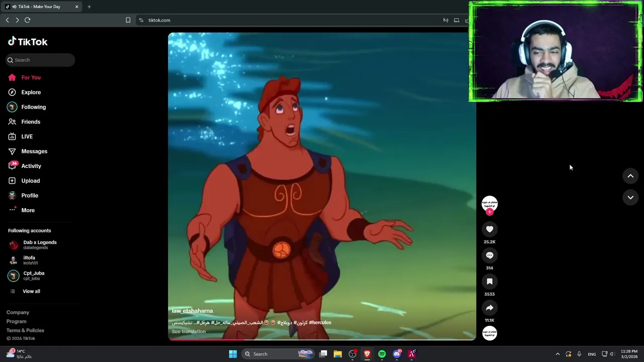
Task: Open the More options menu
Action: coord(28,210)
